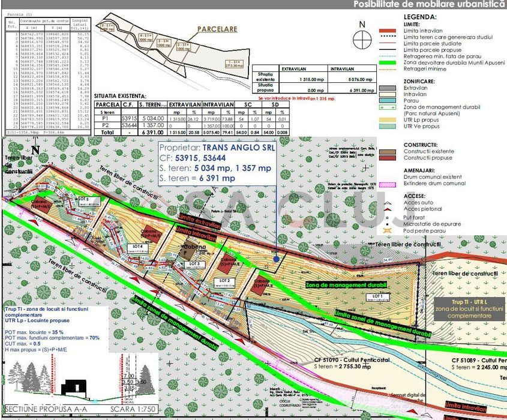This screenshot has width=507, height=420.
Task: Click the Limita teren dotted blue line sample
Action: click(388, 36)
